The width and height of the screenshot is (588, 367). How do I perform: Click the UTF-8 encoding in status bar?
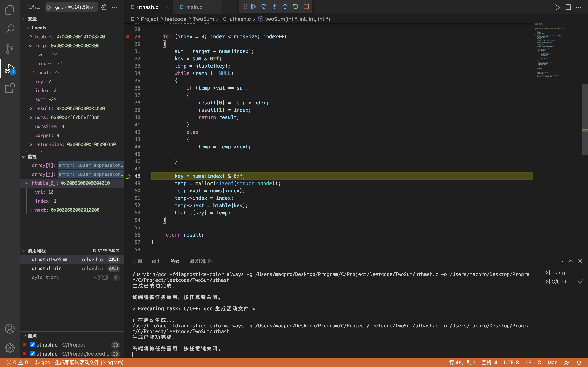point(511,362)
